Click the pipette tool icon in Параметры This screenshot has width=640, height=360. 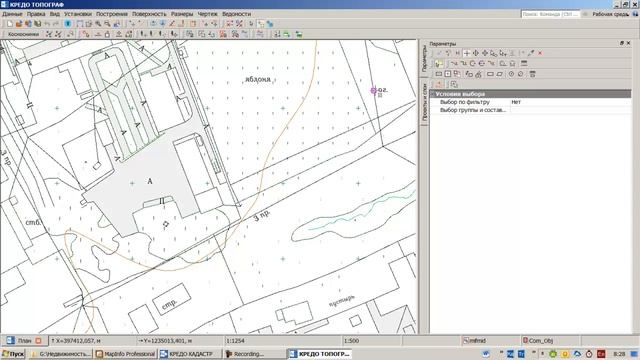[531, 53]
